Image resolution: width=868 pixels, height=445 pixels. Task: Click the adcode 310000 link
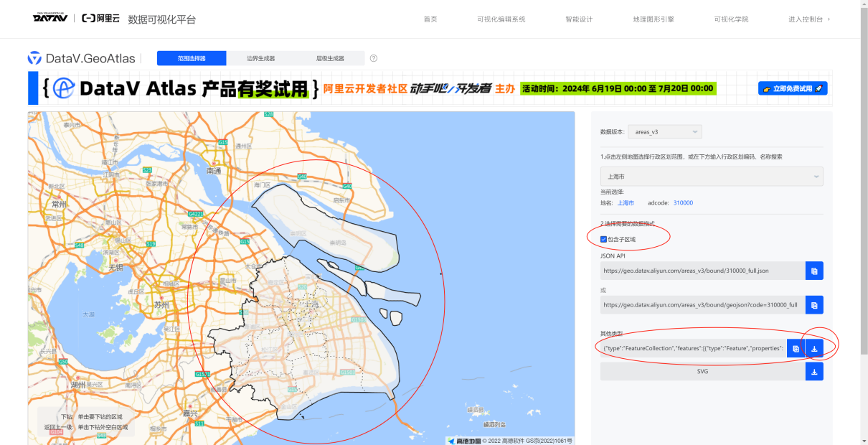[682, 203]
